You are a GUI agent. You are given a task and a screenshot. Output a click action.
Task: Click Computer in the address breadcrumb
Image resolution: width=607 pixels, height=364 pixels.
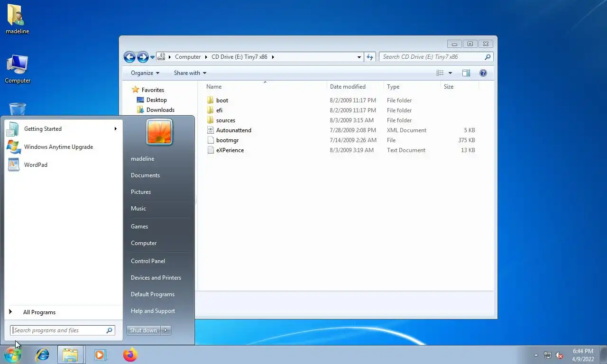click(188, 57)
